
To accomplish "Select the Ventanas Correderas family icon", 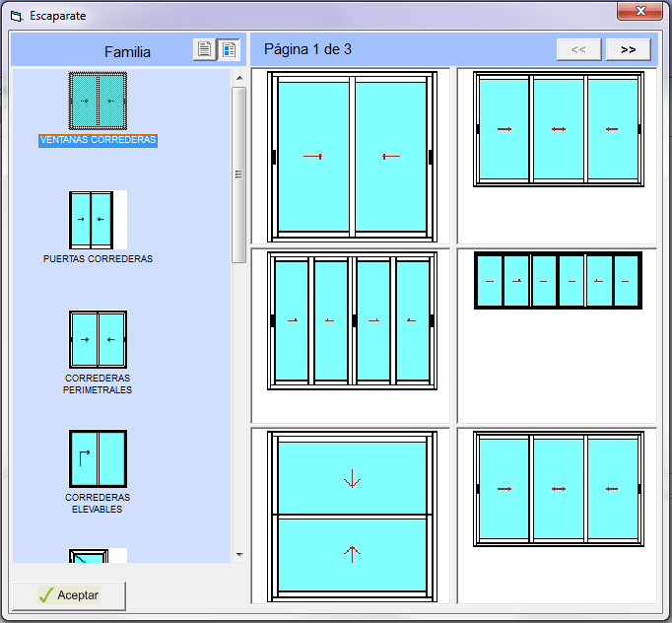I will (x=98, y=102).
